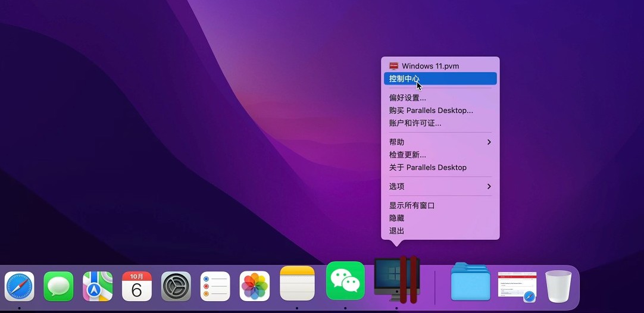The width and height of the screenshot is (644, 313).
Task: Open the Calendar app icon
Action: click(x=137, y=287)
